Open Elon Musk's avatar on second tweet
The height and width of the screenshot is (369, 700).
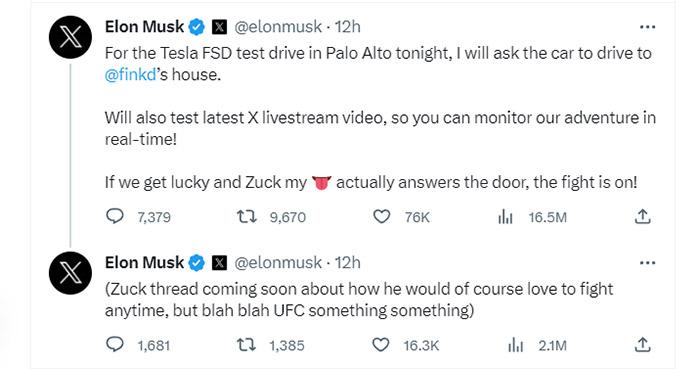[70, 273]
